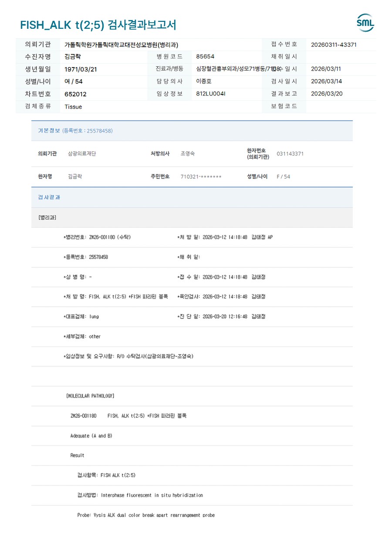Click the patient name 김금락 in top table
392x554 pixels.
pyautogui.click(x=72, y=57)
